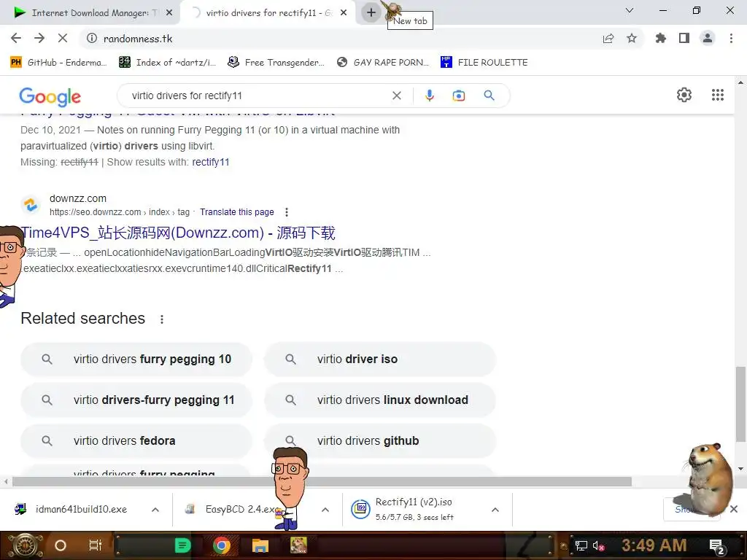Share this page icon in the address bar
This screenshot has height=560, width=747.
[x=608, y=39]
